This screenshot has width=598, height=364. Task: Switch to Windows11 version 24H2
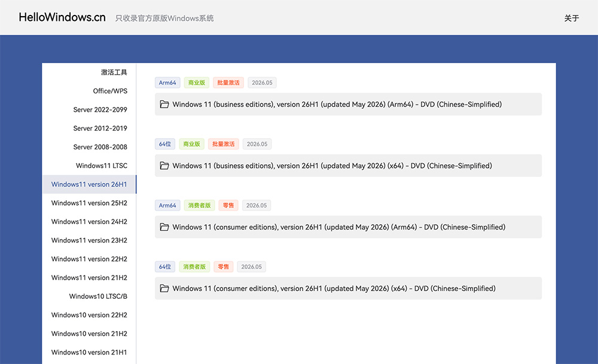pos(89,222)
